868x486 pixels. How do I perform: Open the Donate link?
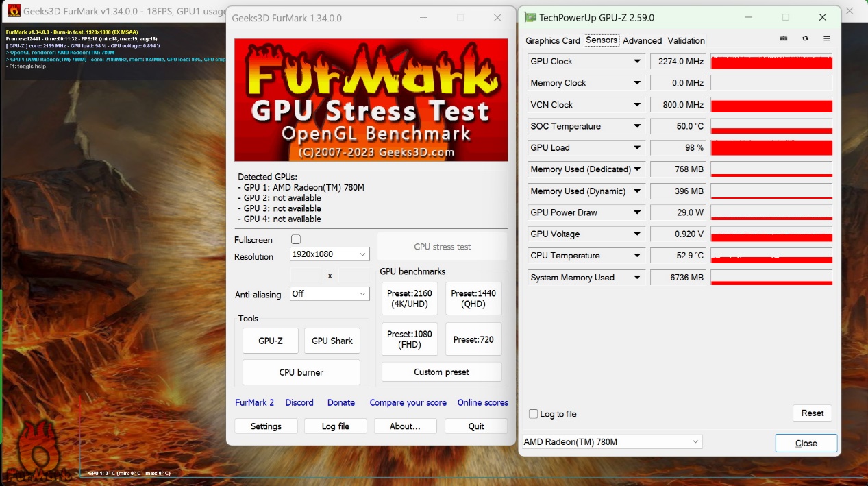pos(341,403)
